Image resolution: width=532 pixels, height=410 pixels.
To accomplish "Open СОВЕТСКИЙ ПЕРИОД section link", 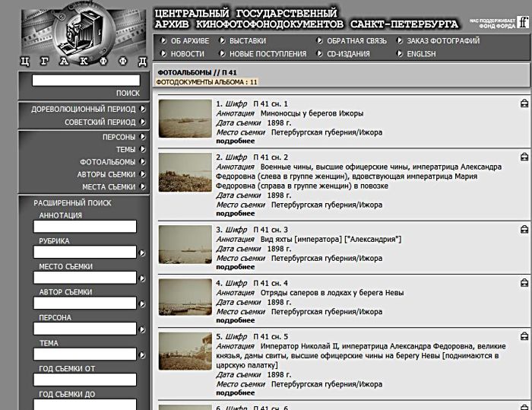I will click(x=100, y=122).
